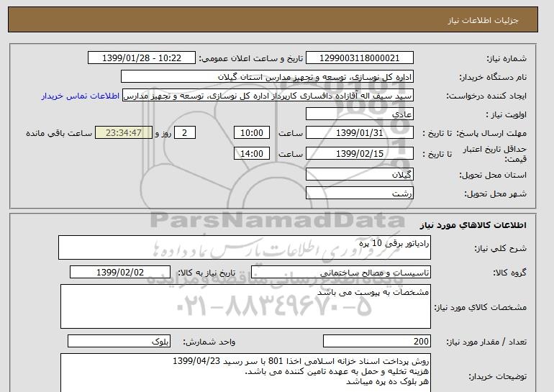Click the label شرح کلی نیاز
This screenshot has width=554, height=392.
point(500,249)
